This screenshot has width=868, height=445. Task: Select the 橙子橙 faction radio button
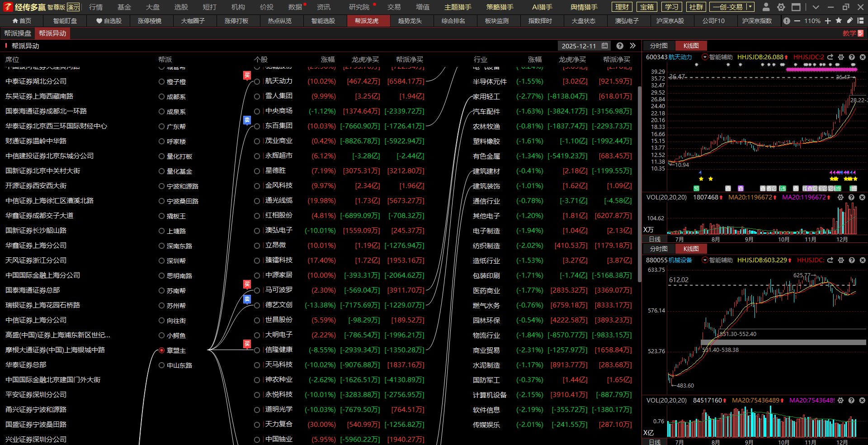[161, 82]
